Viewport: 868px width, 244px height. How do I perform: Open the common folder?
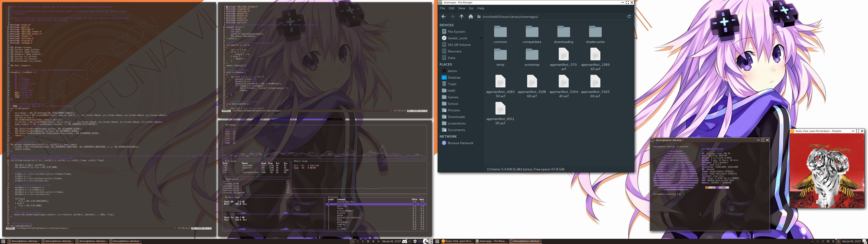click(x=500, y=35)
